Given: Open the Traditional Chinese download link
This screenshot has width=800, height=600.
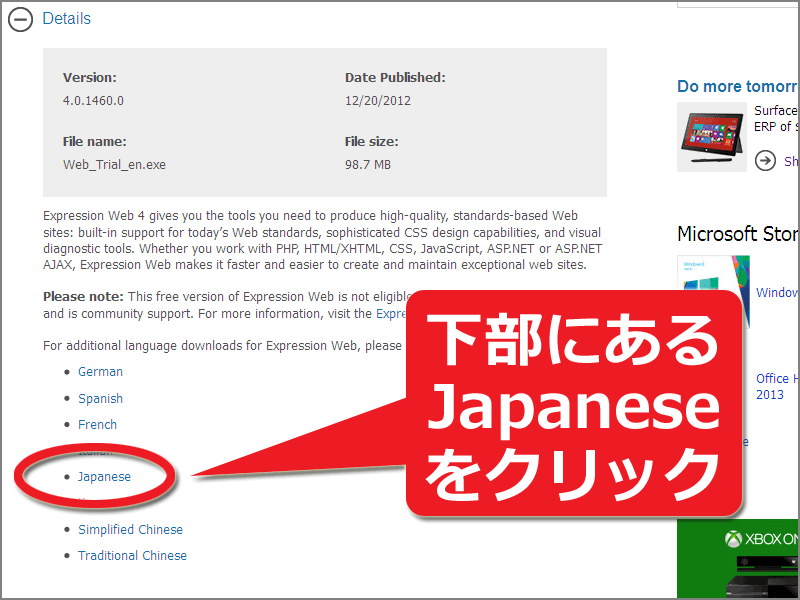Looking at the screenshot, I should tap(132, 556).
